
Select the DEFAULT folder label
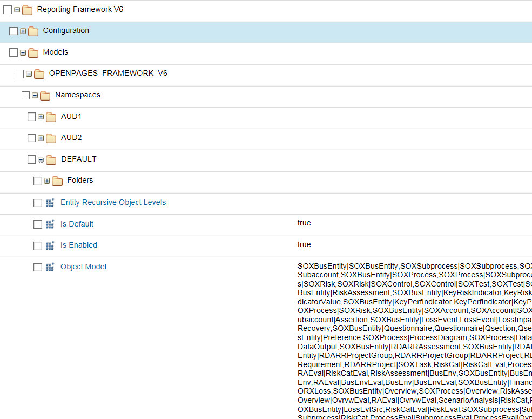tap(79, 159)
